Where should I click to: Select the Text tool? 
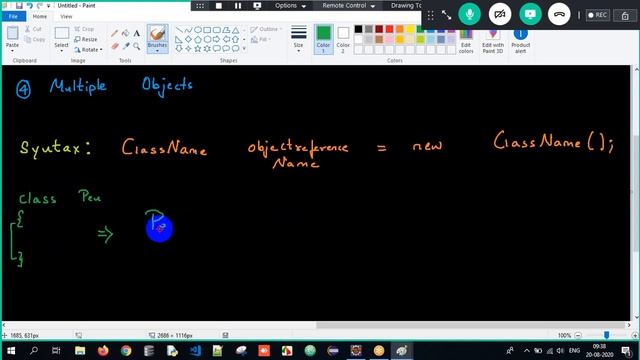pyautogui.click(x=137, y=33)
